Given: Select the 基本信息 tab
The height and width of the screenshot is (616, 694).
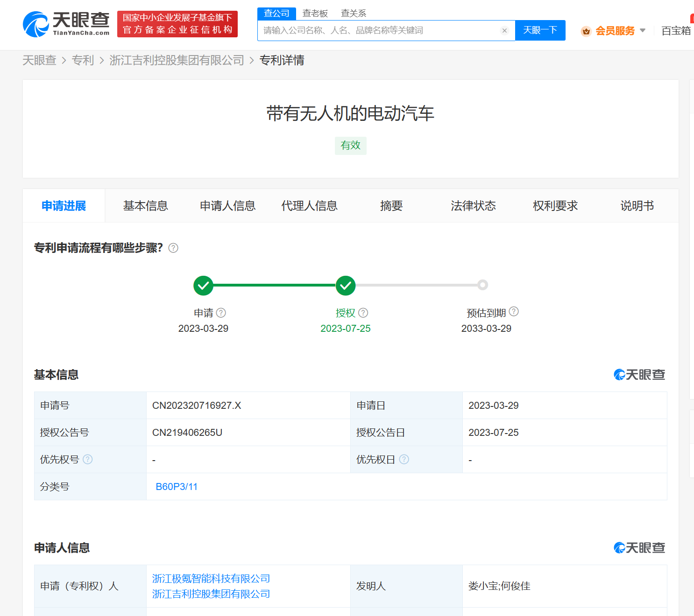Looking at the screenshot, I should click(x=146, y=206).
